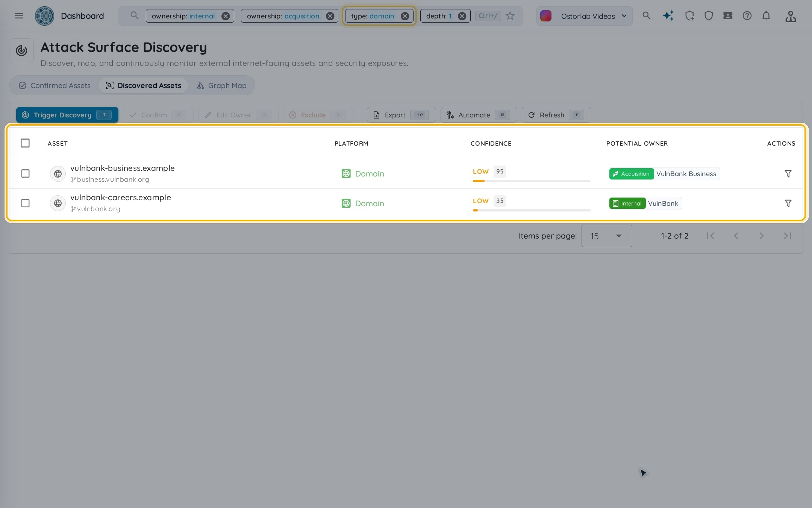Click the Dashboard title in the header

[82, 16]
